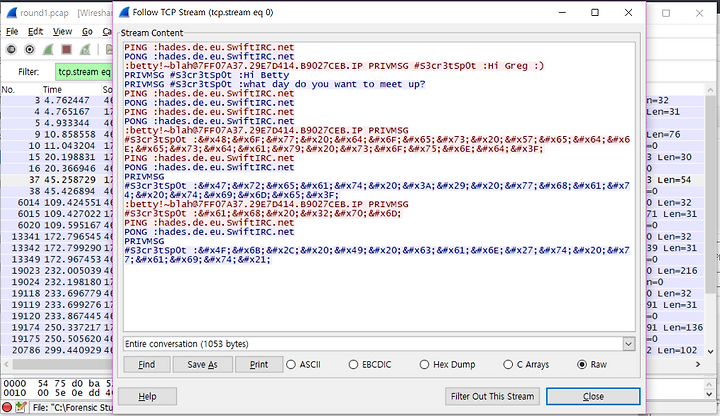The width and height of the screenshot is (720, 416).
Task: Click the main window vertical scrollbar up arrow
Action: coord(710,90)
